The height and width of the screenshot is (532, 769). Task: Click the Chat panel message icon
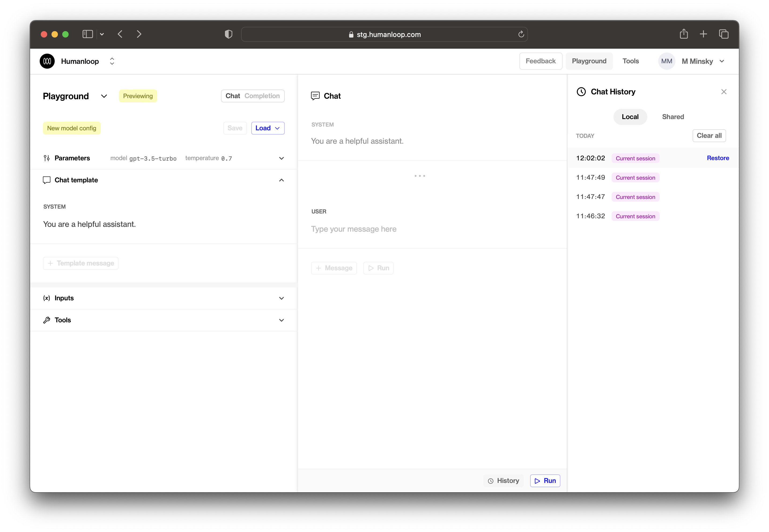click(315, 96)
